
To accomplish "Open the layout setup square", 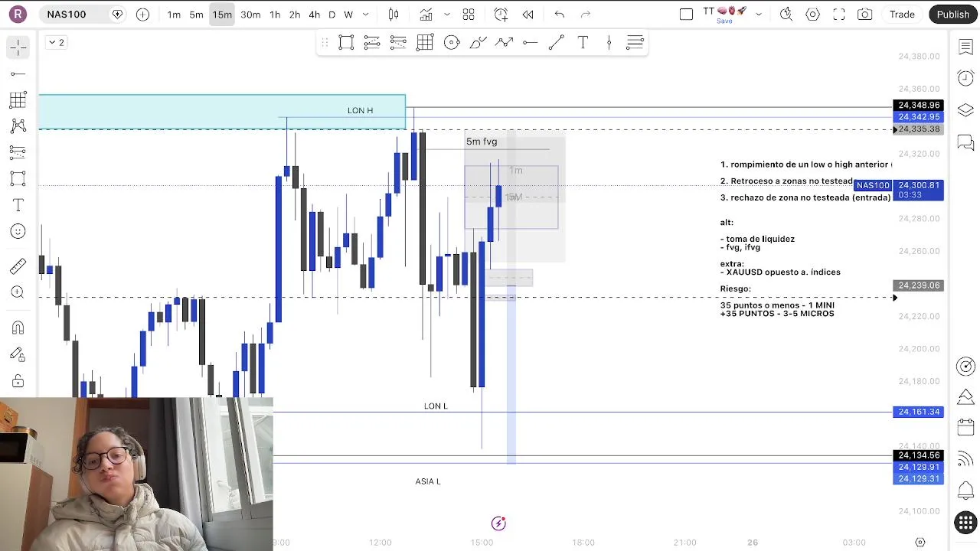I will tap(686, 15).
